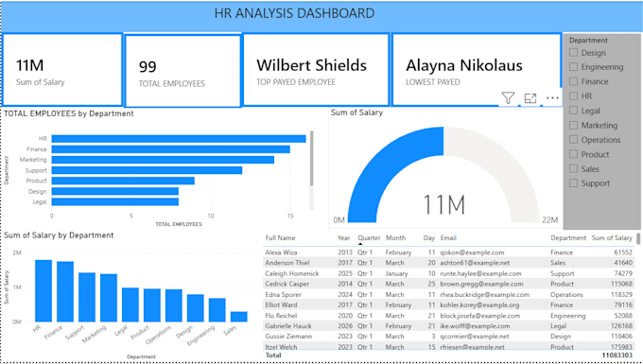Tick the Marketing department checkbox
643x364 pixels.
point(573,125)
